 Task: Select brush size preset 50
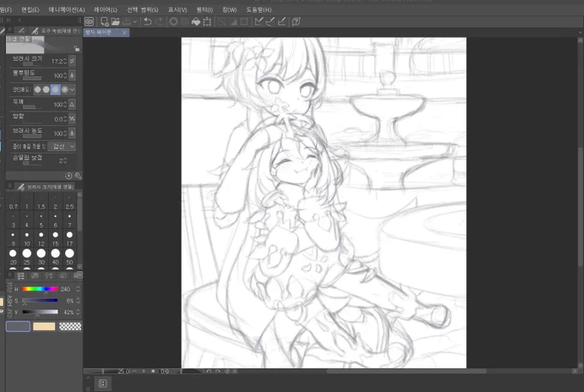click(x=70, y=257)
